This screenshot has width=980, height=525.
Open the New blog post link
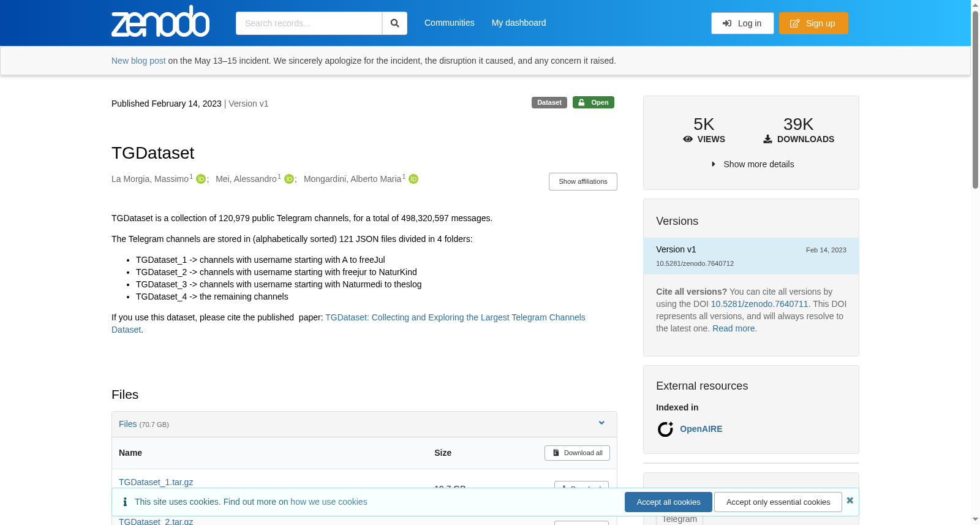coord(138,61)
